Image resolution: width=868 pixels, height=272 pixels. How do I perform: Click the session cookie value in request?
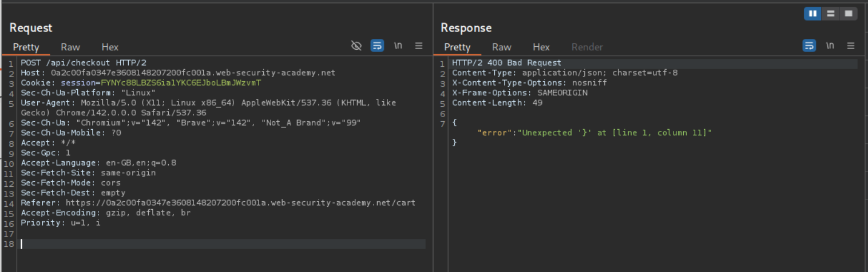point(181,83)
